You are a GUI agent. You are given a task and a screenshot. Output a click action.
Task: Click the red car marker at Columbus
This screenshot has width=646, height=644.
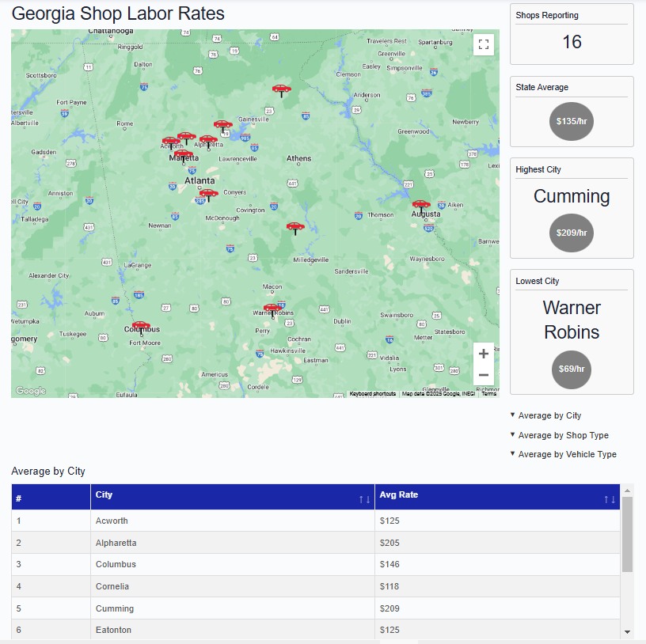(141, 327)
